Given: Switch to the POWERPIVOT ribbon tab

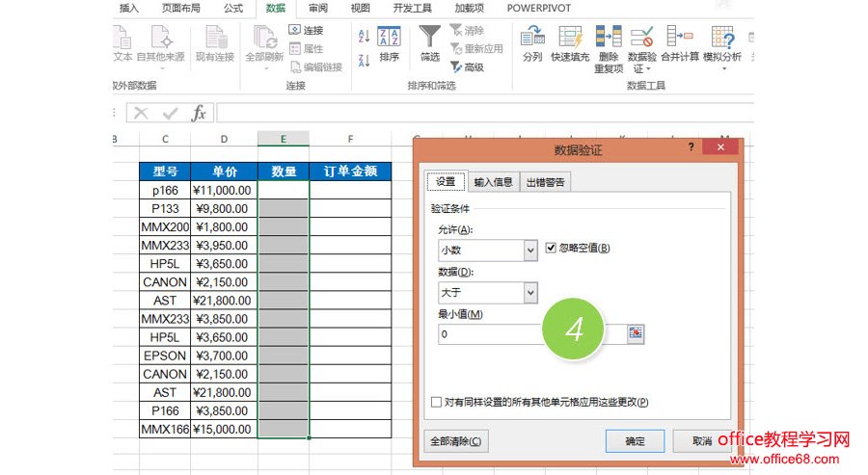Looking at the screenshot, I should [x=538, y=8].
